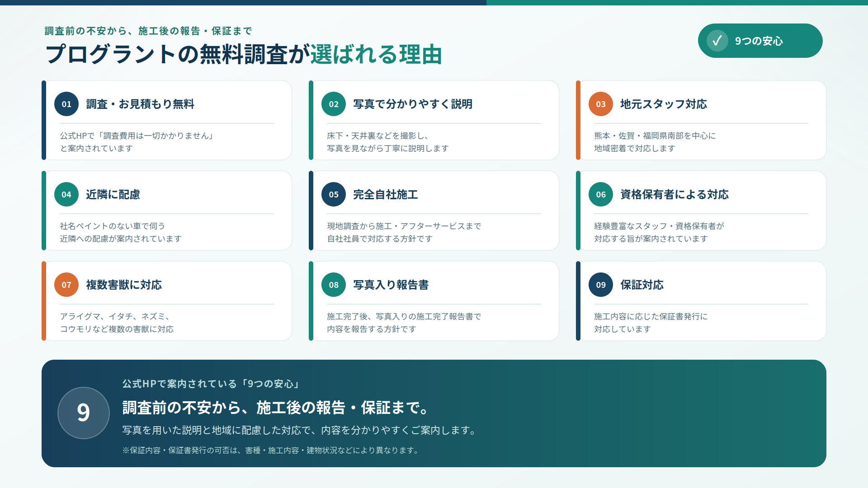Click the footnote starting ※保証内容・保証書発行の可否は
This screenshot has width=868, height=488.
[x=271, y=450]
